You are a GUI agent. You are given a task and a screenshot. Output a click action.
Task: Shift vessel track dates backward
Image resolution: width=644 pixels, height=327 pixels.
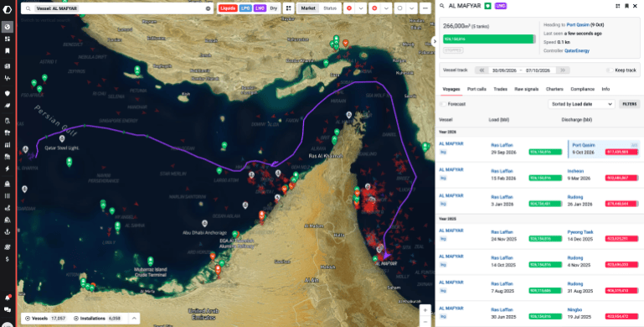click(482, 70)
